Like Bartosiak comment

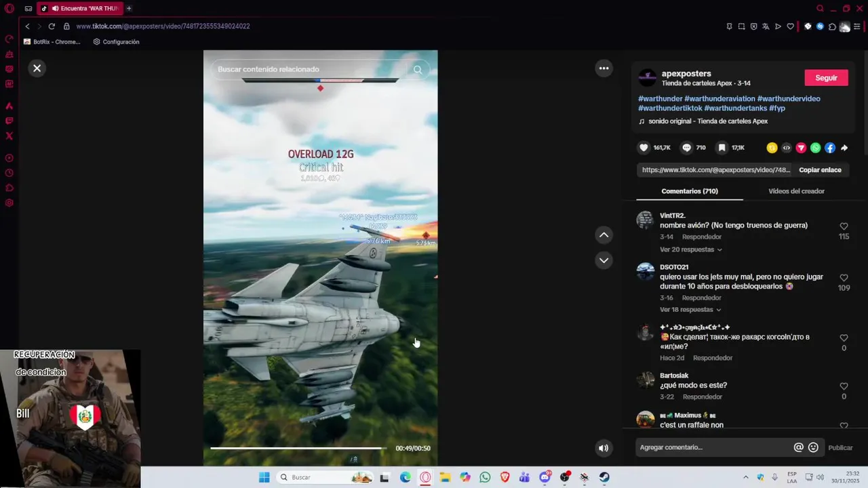(x=844, y=386)
